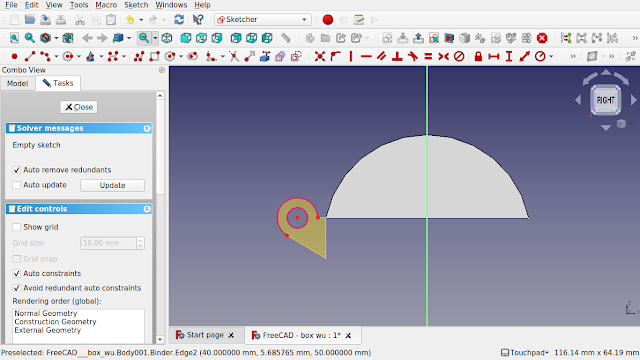Apply the Vertical distance constraint
This screenshot has width=640, height=360.
pos(509,56)
